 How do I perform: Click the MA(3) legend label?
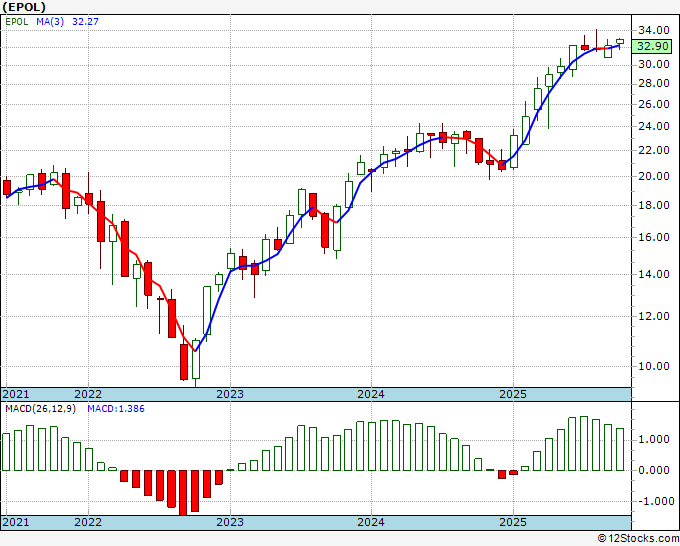[x=50, y=22]
